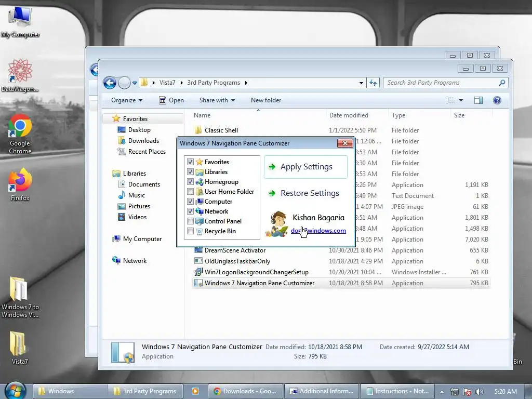Image resolution: width=532 pixels, height=399 pixels.
Task: Click into Search 3rd Party Programs field
Action: point(441,83)
